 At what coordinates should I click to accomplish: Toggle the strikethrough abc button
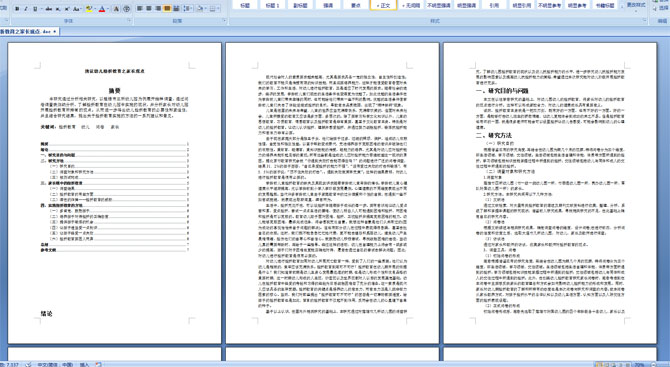tap(49, 9)
